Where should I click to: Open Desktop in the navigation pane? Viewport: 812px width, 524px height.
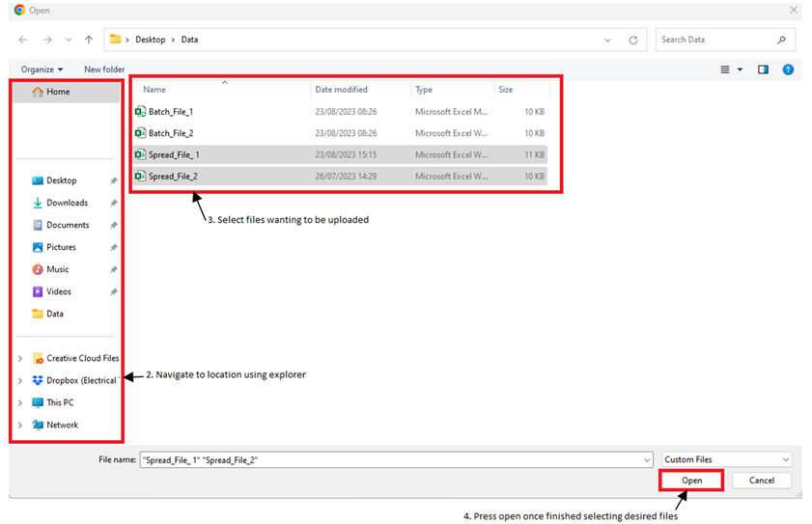[x=62, y=180]
